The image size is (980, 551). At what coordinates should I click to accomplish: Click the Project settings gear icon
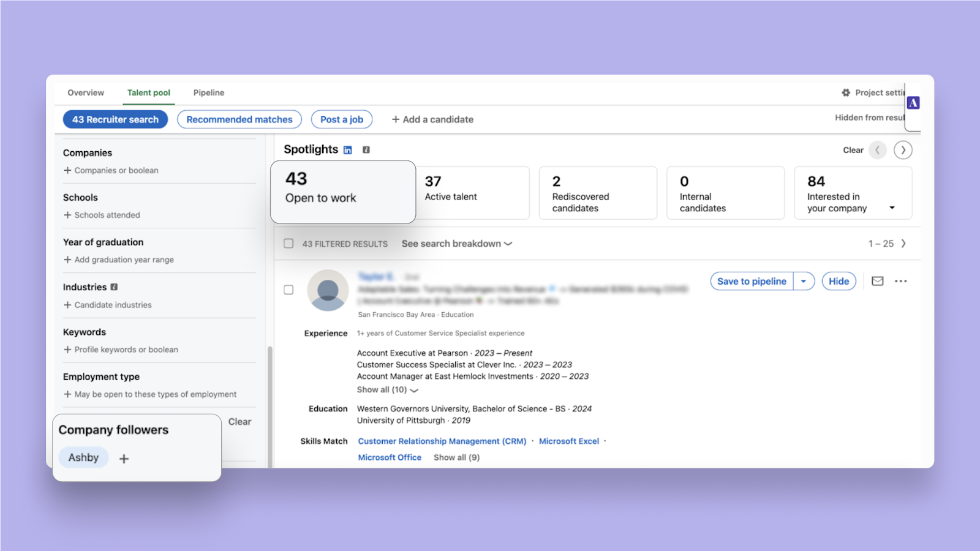(x=846, y=92)
